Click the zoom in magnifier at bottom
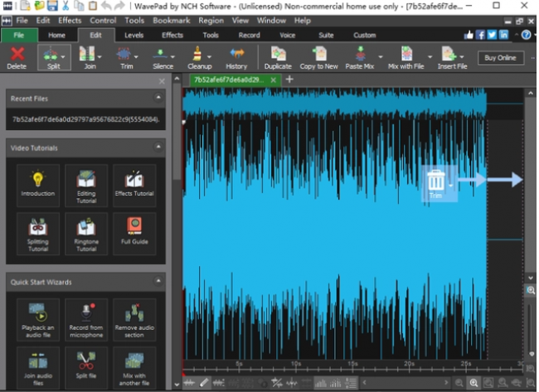 click(x=473, y=383)
